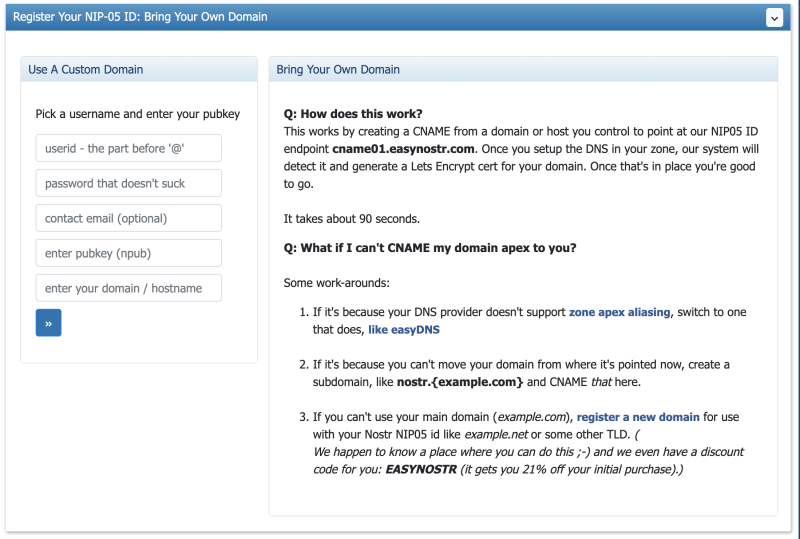This screenshot has height=539, width=800.
Task: Focus the enter your domain / hostname field
Action: tap(129, 288)
